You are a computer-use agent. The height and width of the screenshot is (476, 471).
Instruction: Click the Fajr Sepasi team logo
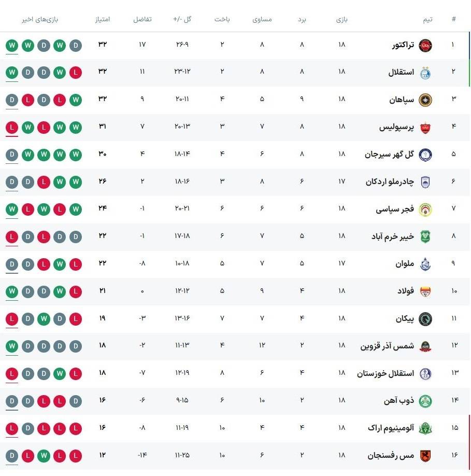425,209
